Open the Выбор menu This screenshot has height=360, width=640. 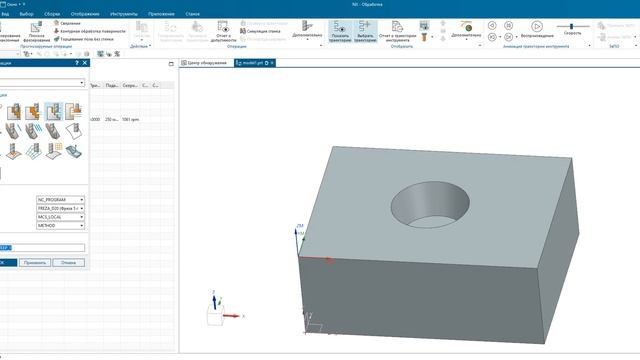point(27,13)
